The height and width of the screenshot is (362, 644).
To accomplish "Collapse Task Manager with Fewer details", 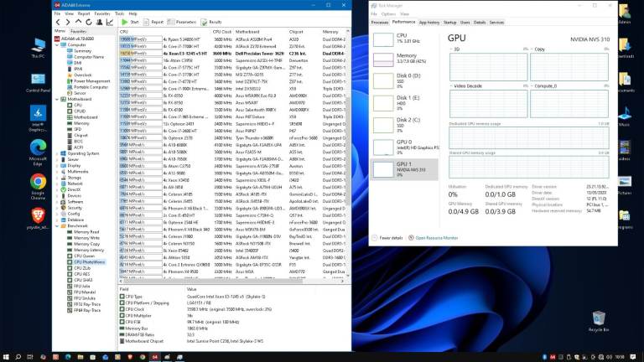I will click(390, 237).
